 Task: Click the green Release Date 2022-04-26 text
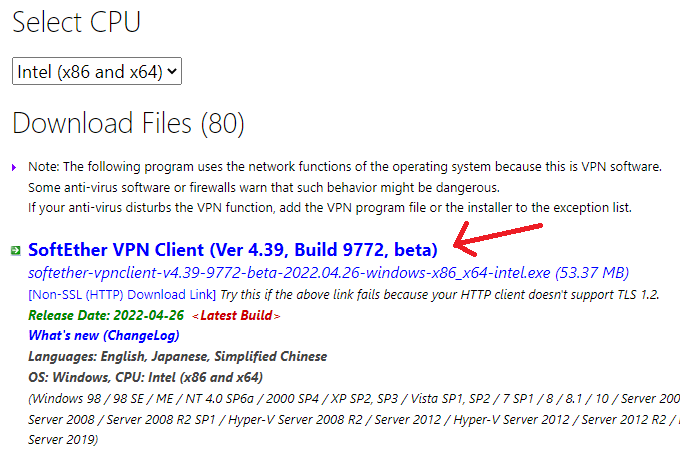pos(106,315)
